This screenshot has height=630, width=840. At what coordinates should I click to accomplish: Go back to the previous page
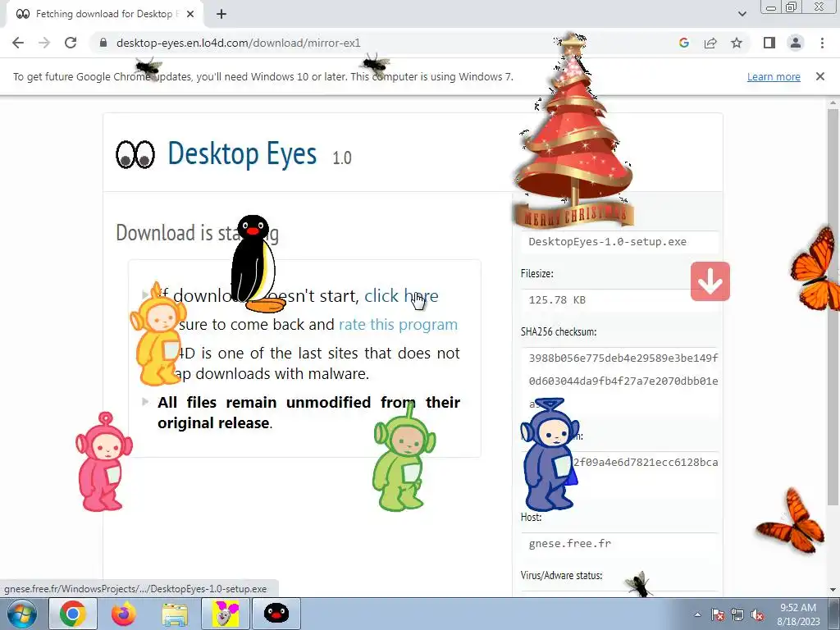pos(18,43)
